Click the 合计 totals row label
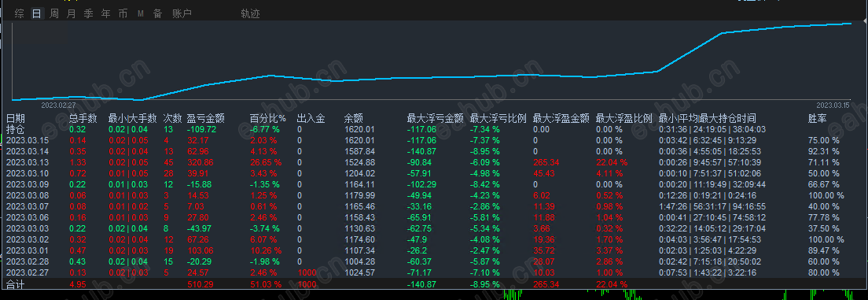 pyautogui.click(x=16, y=284)
